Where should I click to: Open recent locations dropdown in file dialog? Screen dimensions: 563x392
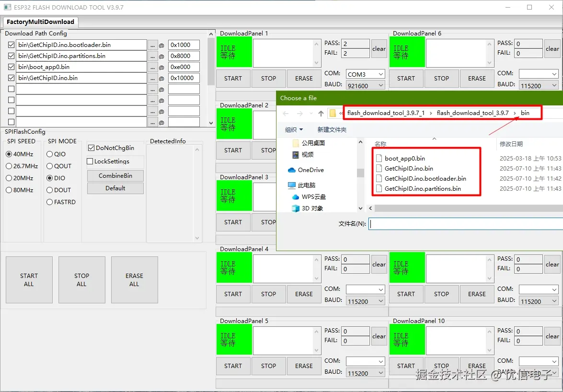pyautogui.click(x=311, y=114)
